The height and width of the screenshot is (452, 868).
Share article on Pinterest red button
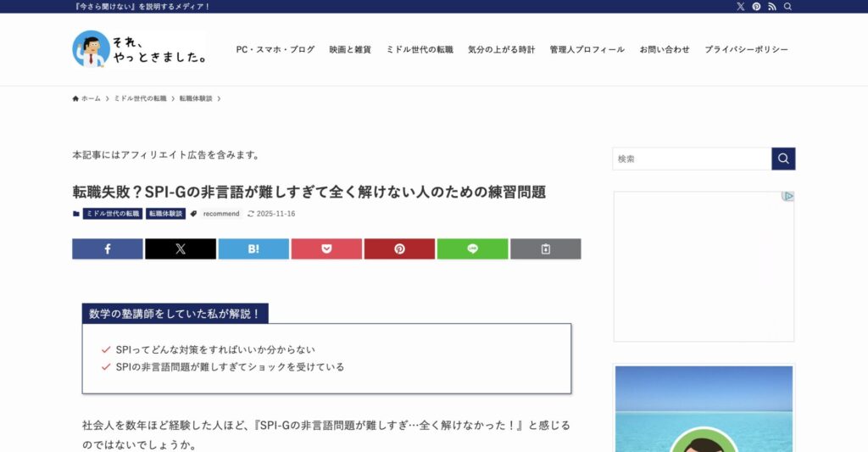pyautogui.click(x=399, y=248)
